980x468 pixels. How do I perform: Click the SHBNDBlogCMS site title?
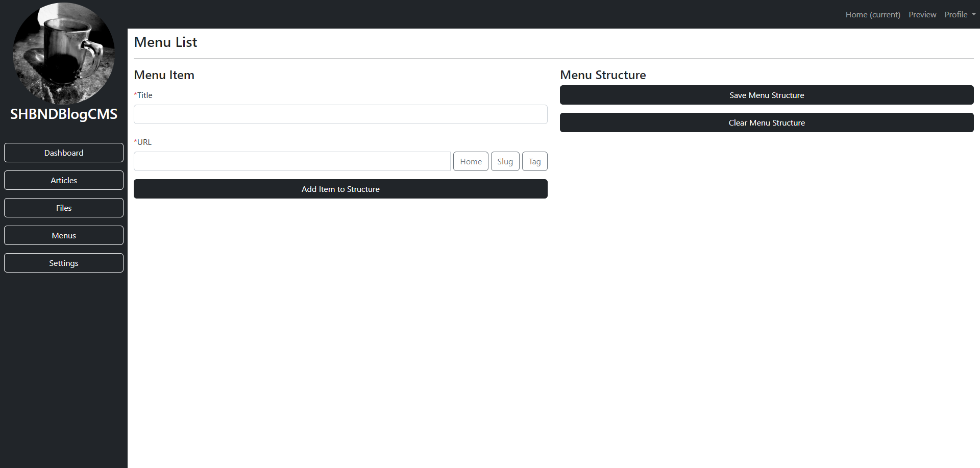pyautogui.click(x=64, y=114)
